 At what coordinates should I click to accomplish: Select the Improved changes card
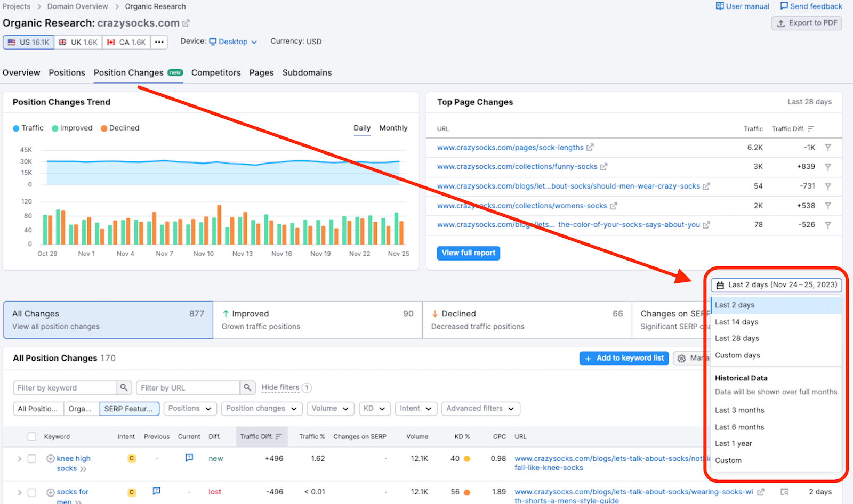(318, 320)
